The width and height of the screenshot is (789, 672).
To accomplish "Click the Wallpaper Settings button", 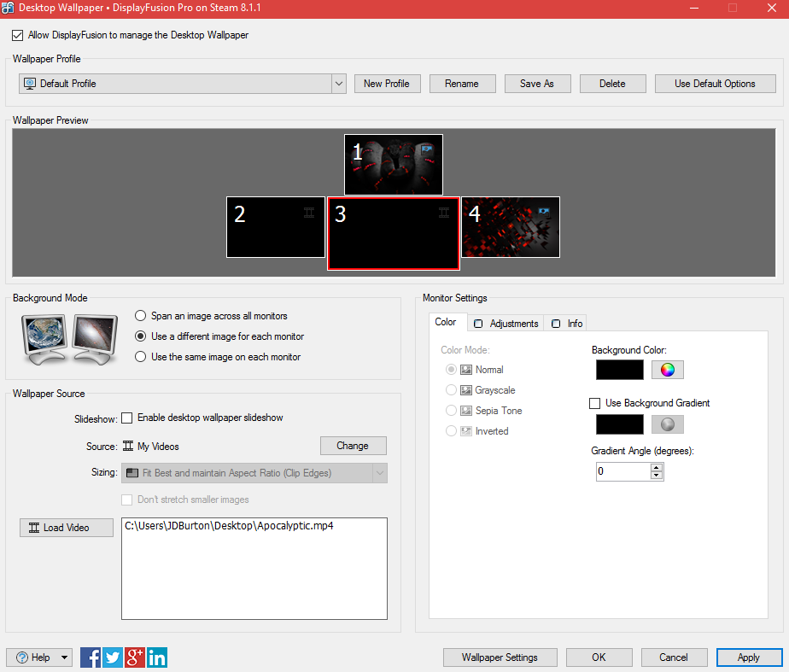I will pyautogui.click(x=500, y=657).
